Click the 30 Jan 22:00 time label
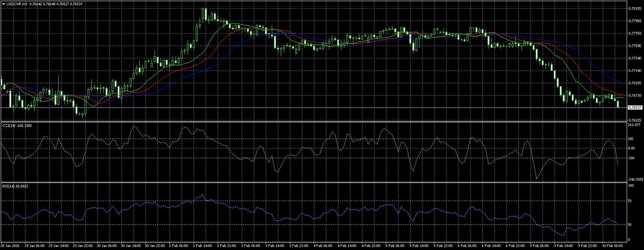644x250 pixels. 155,246
